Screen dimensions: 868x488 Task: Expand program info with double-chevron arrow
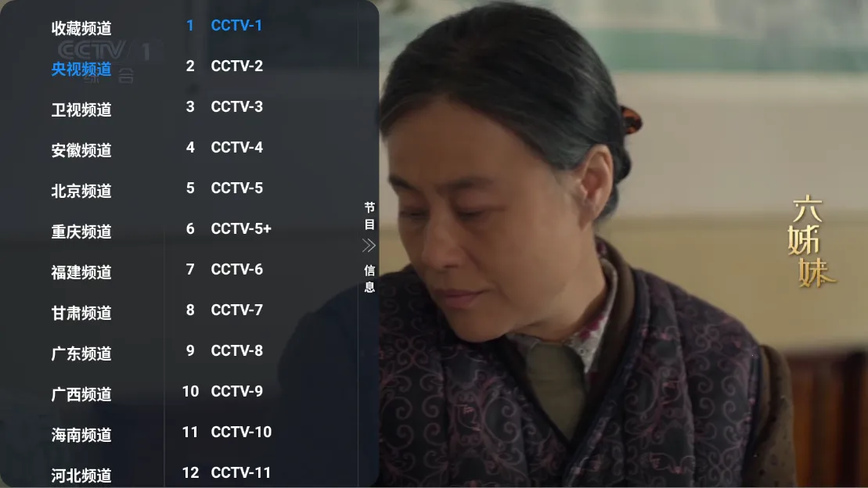[x=369, y=246]
